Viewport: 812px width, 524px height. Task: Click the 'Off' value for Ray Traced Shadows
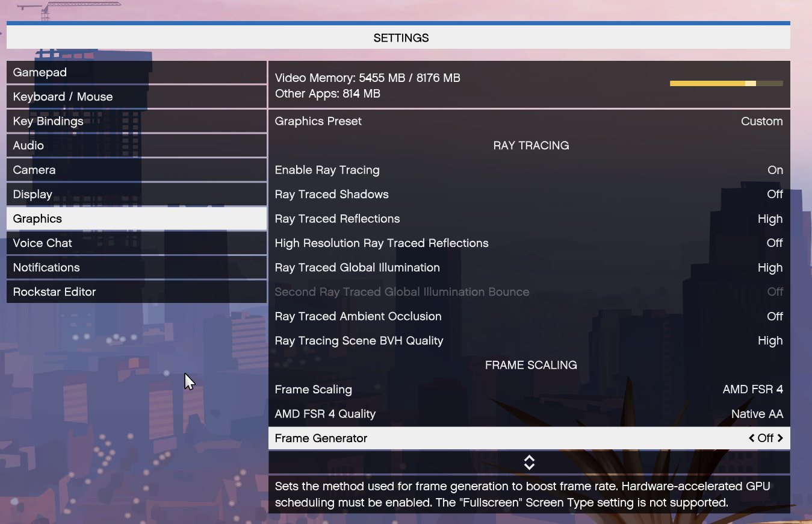pyautogui.click(x=775, y=194)
